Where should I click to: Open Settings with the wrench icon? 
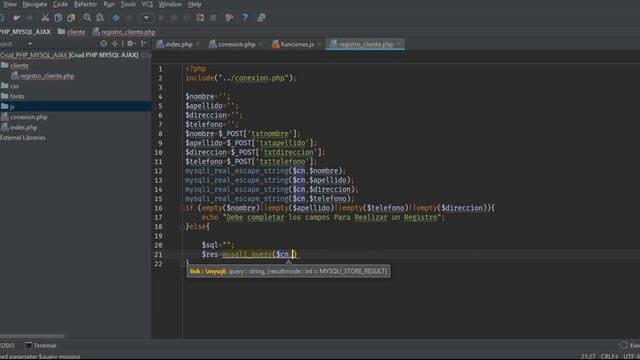point(229,18)
